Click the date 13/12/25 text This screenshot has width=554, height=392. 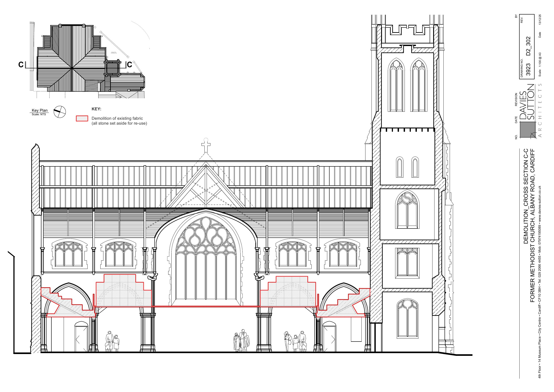coord(540,20)
